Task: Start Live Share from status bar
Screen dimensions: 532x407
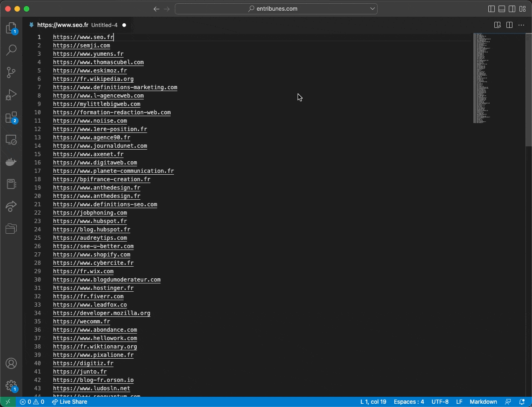Action: 70,402
